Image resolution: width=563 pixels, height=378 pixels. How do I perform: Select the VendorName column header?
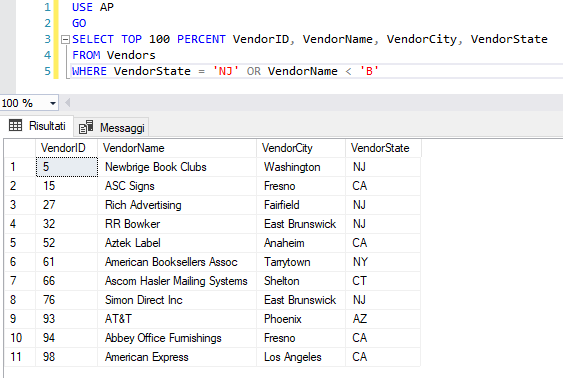[x=177, y=148]
